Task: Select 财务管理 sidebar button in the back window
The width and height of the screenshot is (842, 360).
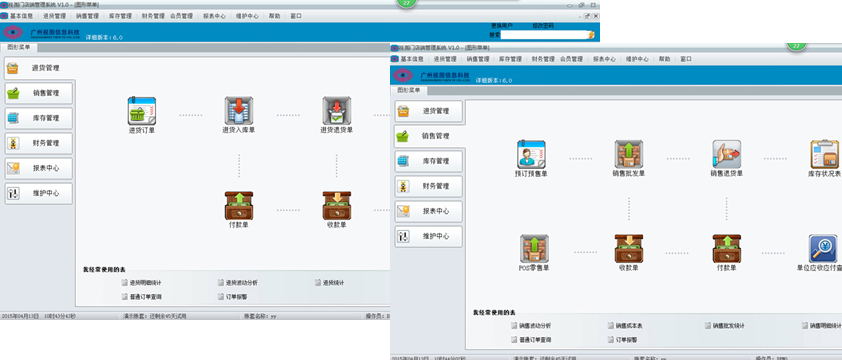Action: 39,143
